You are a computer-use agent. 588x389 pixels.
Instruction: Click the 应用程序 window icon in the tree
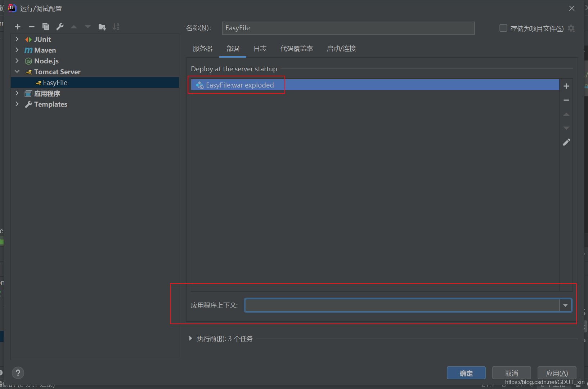(x=28, y=94)
